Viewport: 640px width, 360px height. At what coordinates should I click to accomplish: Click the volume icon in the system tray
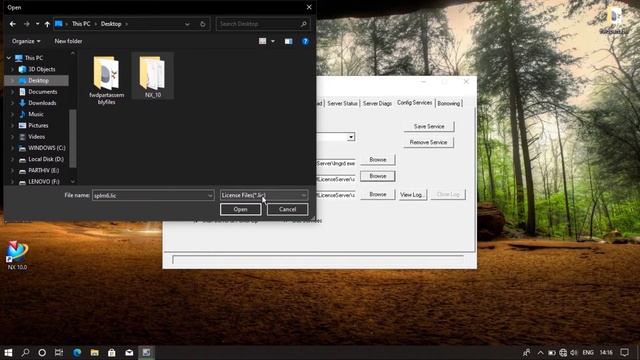pos(574,353)
